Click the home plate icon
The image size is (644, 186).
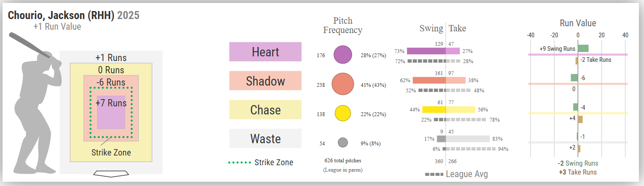pyautogui.click(x=111, y=173)
